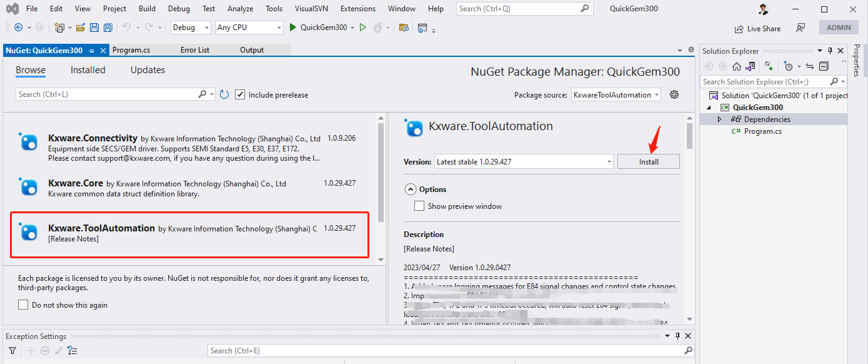Open the Package source KxwareToolAutomation dropdown
The image size is (868, 364).
tap(616, 94)
